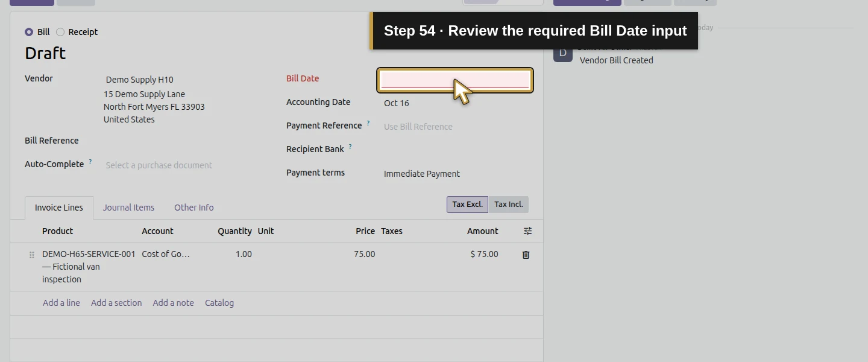Click the help icon next to Payment Reference

click(x=368, y=123)
